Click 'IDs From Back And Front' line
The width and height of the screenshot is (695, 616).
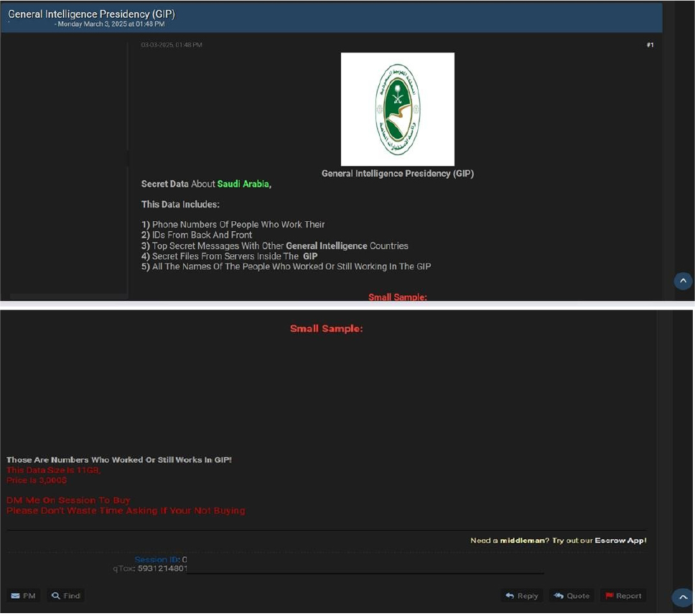coord(197,235)
